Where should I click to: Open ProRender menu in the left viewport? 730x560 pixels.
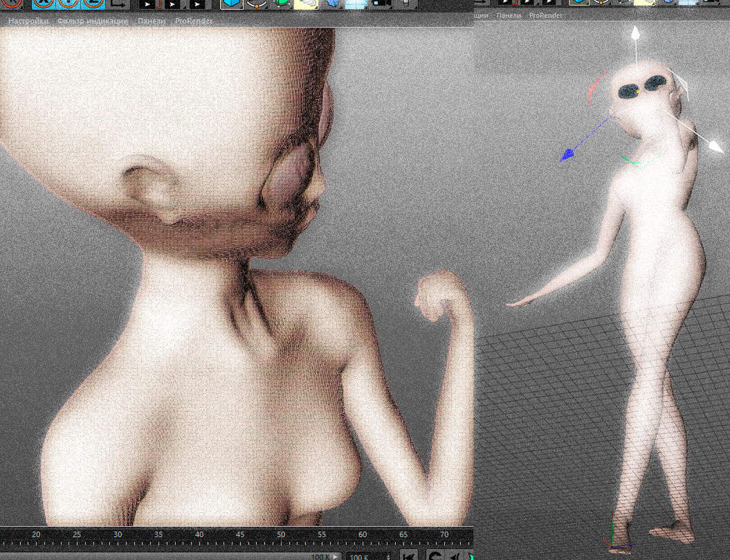pos(194,21)
